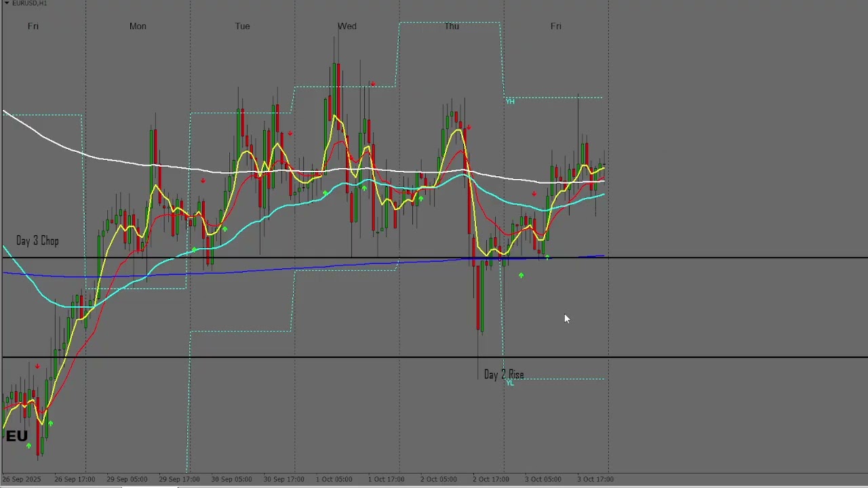This screenshot has height=488, width=868.
Task: Click the red arrow above Tuesday's candles
Action: click(290, 134)
